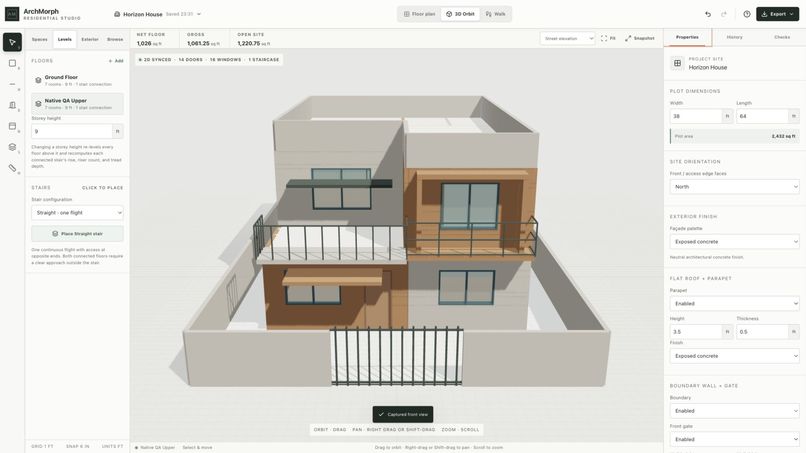Pick the wall line tool
This screenshot has width=806, height=453.
point(12,84)
